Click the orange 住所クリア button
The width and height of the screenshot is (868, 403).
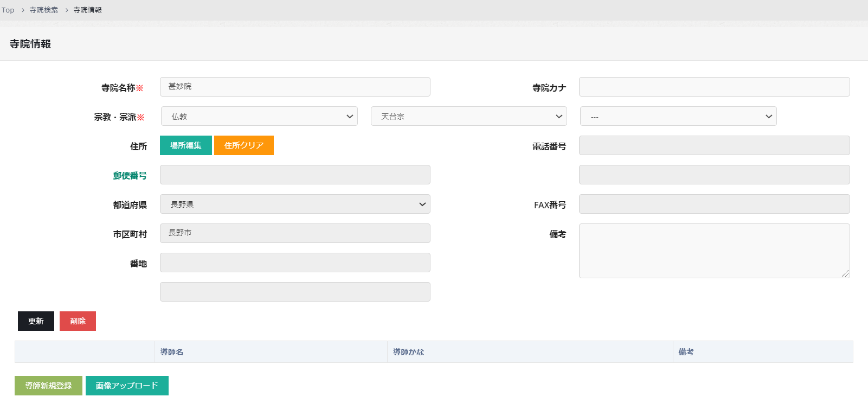(x=243, y=145)
